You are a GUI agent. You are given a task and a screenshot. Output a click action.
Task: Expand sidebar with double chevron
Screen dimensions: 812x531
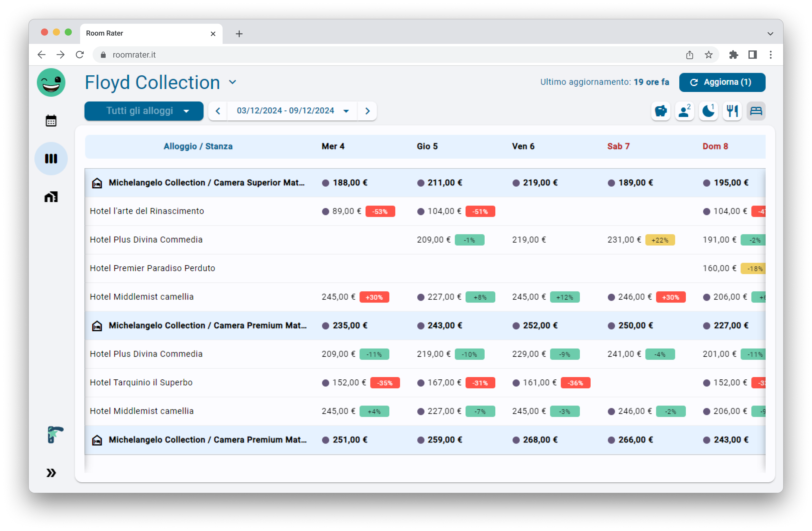click(51, 473)
